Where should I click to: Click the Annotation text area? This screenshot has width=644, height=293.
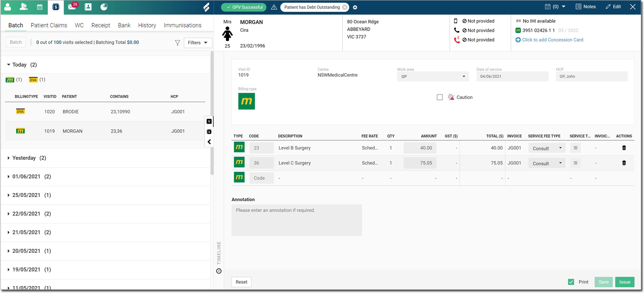tap(297, 220)
